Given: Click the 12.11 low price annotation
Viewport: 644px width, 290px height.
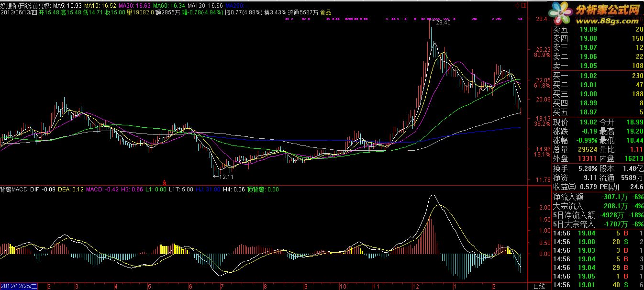Looking at the screenshot, I should click(227, 177).
